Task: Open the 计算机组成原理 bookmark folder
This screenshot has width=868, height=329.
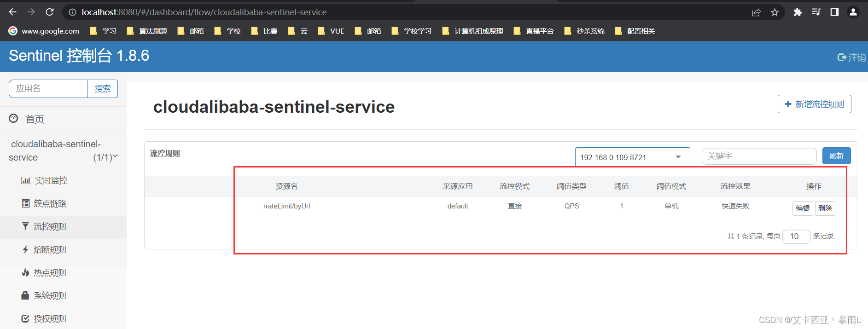Action: click(472, 31)
